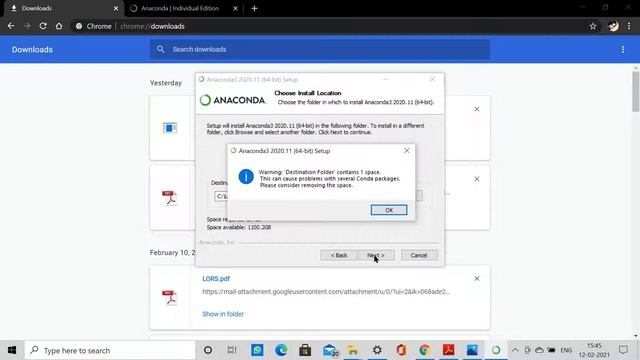The image size is (640, 360).
Task: Show hidden system tray icons
Action: click(515, 350)
